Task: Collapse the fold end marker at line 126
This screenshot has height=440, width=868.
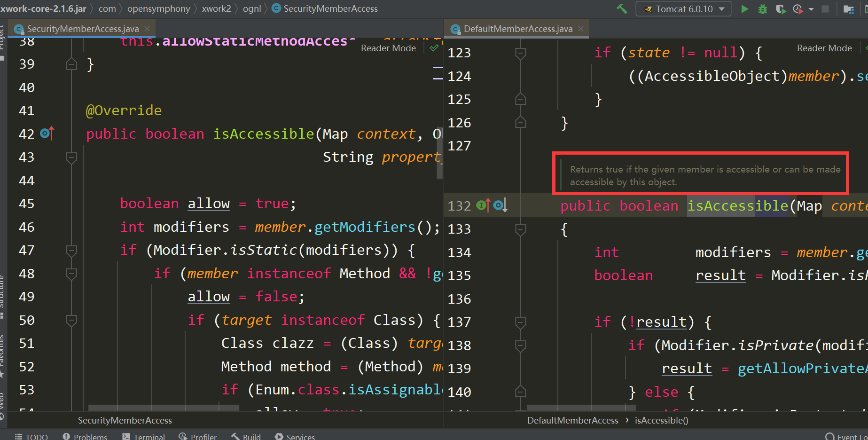Action: [x=520, y=123]
